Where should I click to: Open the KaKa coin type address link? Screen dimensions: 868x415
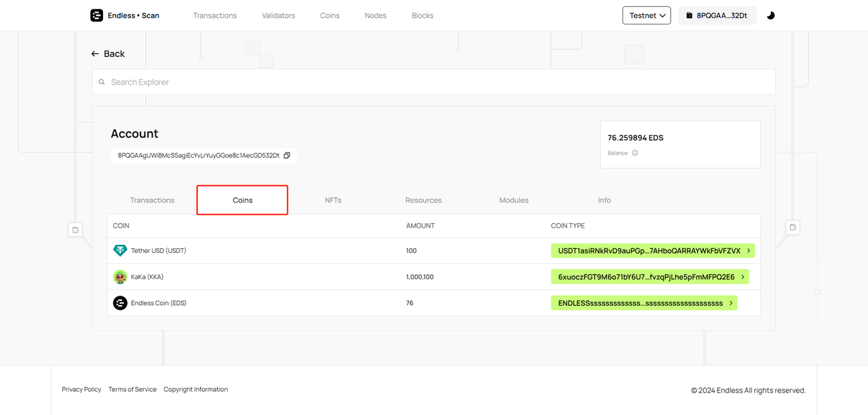[x=649, y=277]
